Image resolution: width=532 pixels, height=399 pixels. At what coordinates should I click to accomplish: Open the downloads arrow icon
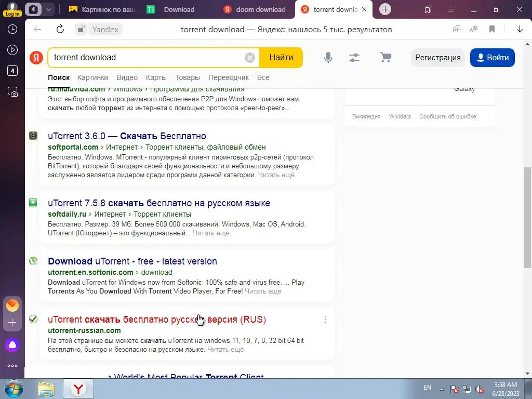tap(520, 30)
